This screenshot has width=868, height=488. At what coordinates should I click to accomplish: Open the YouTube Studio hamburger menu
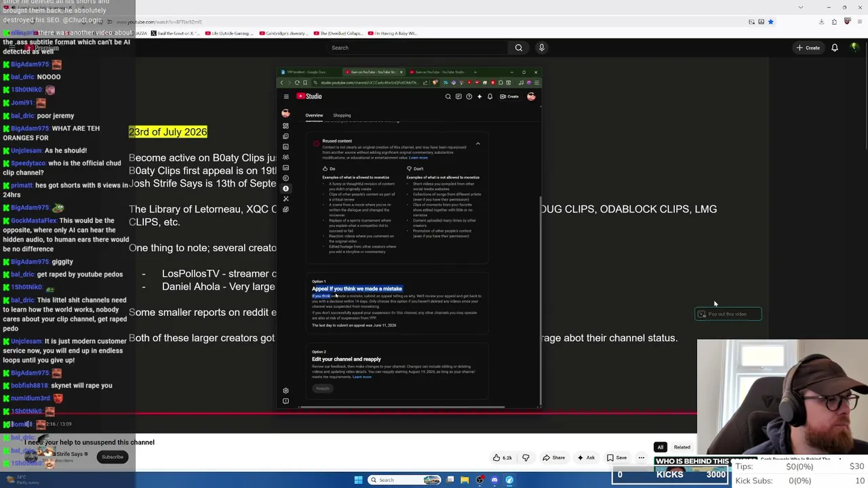click(286, 96)
